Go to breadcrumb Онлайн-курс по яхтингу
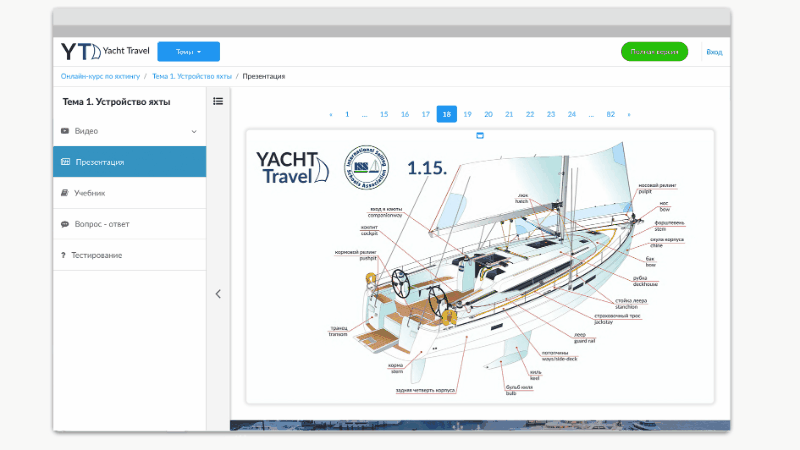 [x=100, y=76]
